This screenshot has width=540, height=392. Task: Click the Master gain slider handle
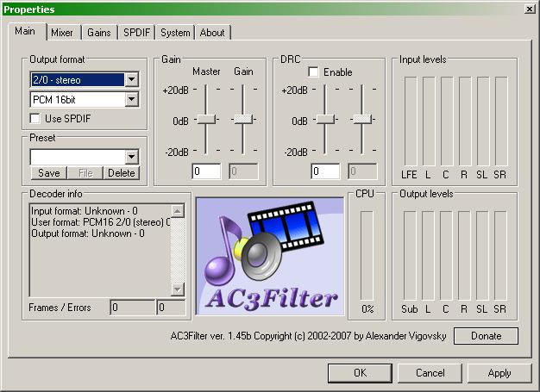pos(206,119)
